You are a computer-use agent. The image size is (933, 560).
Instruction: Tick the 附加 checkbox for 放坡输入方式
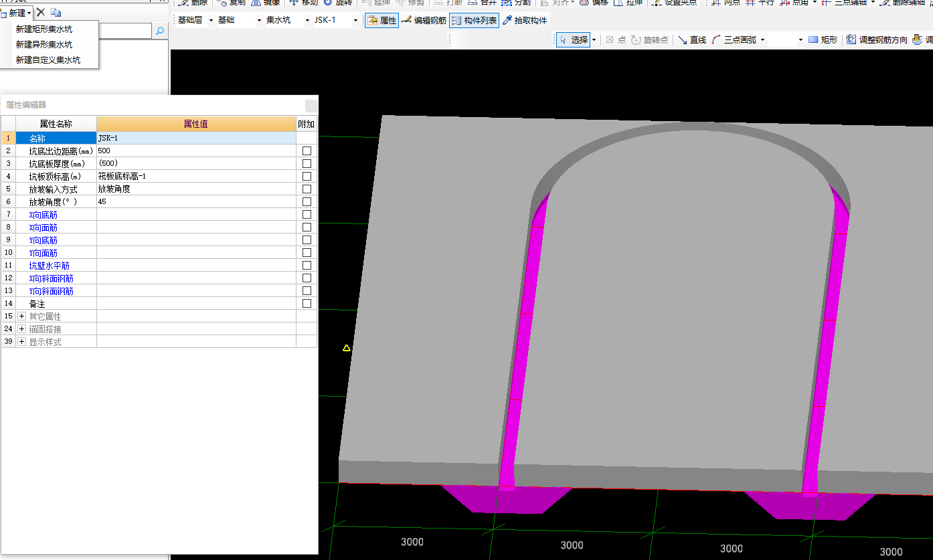[307, 189]
